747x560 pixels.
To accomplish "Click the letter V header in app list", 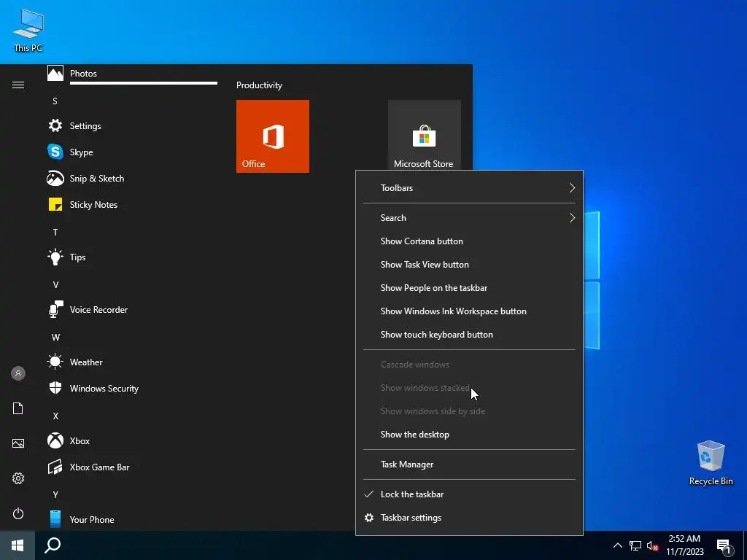I will click(55, 285).
